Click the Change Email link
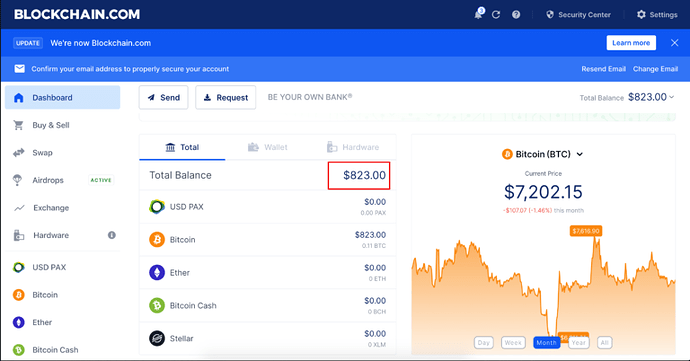 coord(655,69)
